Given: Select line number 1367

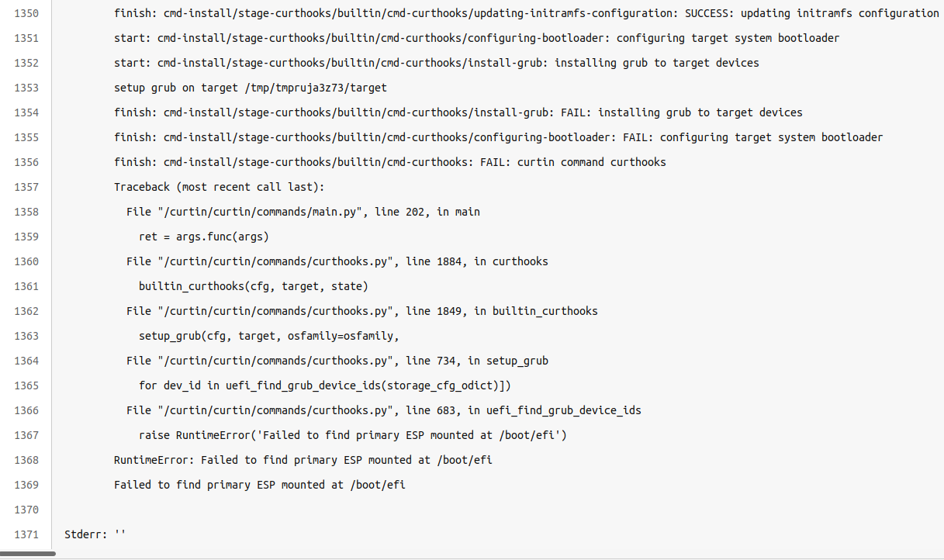Looking at the screenshot, I should [26, 435].
